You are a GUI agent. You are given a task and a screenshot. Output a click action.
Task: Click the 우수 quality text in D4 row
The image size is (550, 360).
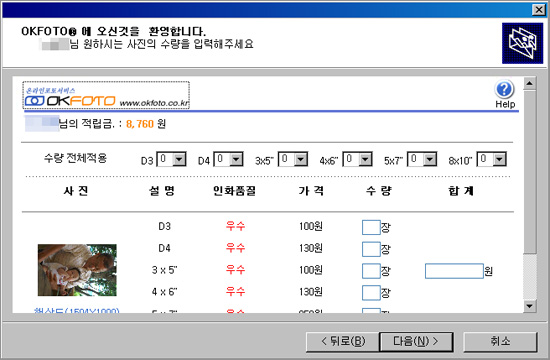coord(235,248)
